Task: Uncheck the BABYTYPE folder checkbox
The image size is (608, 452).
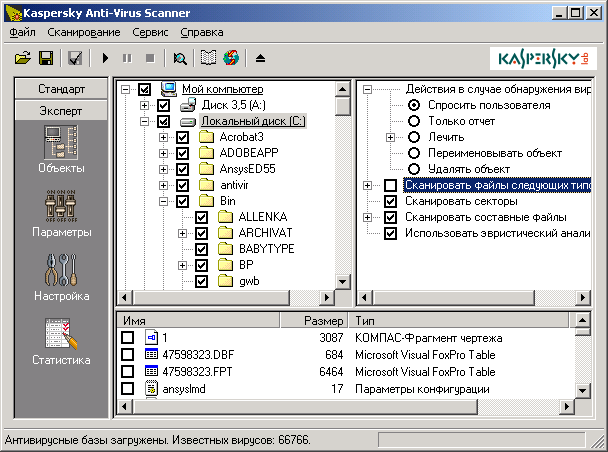Action: pyautogui.click(x=201, y=249)
